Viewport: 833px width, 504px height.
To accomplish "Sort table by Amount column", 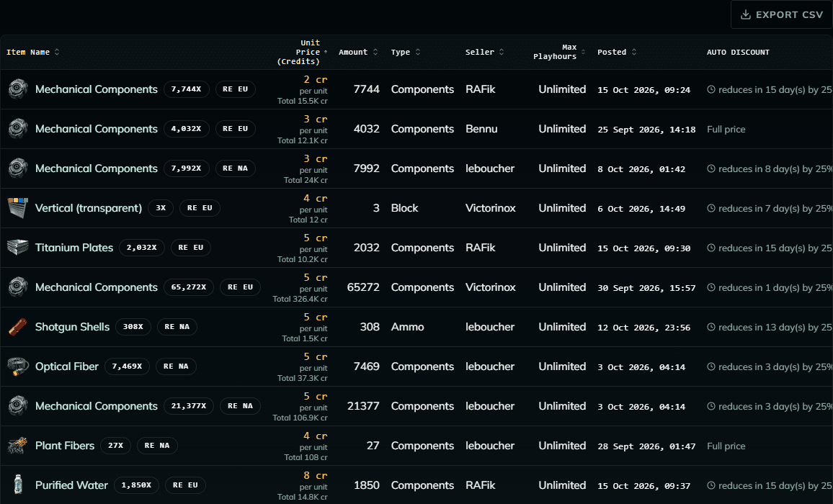I will 358,52.
